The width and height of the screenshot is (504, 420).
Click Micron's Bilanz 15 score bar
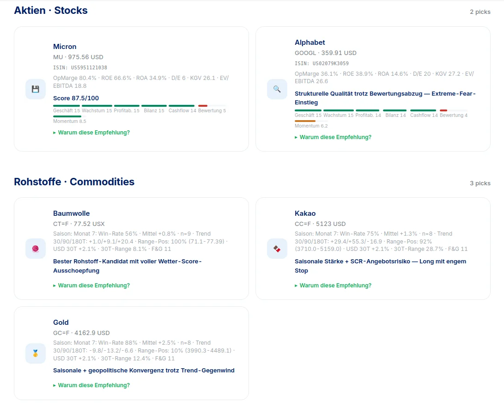(x=154, y=106)
